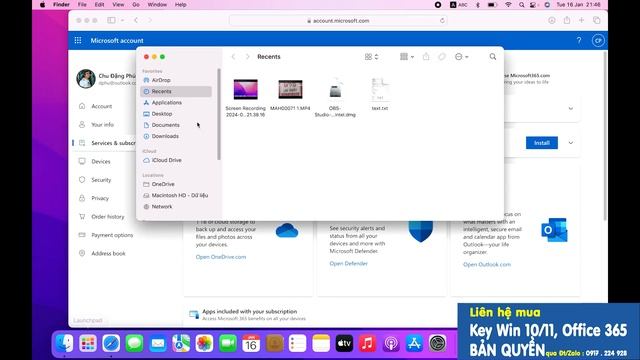
Task: Open Apple menu
Action: pos(42,5)
